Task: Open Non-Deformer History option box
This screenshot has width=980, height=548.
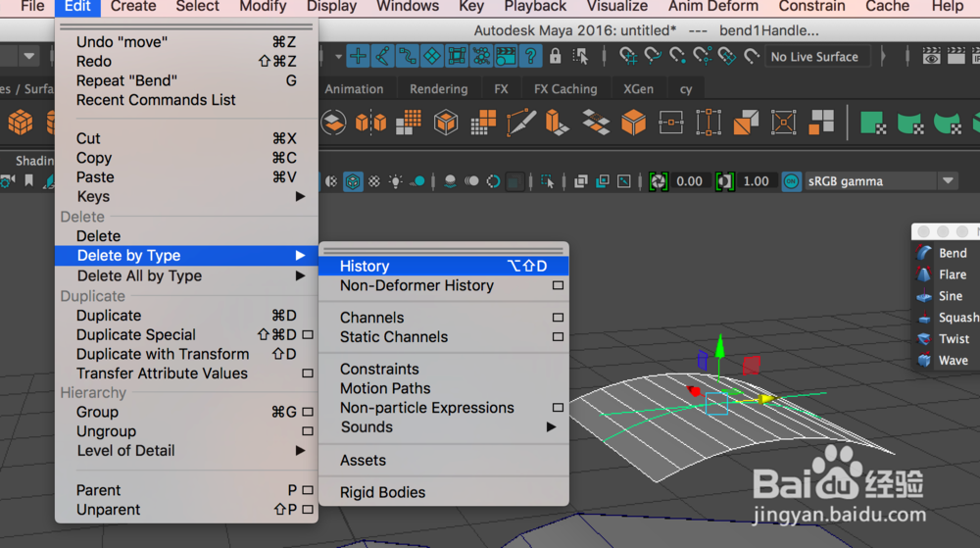Action: pyautogui.click(x=558, y=285)
